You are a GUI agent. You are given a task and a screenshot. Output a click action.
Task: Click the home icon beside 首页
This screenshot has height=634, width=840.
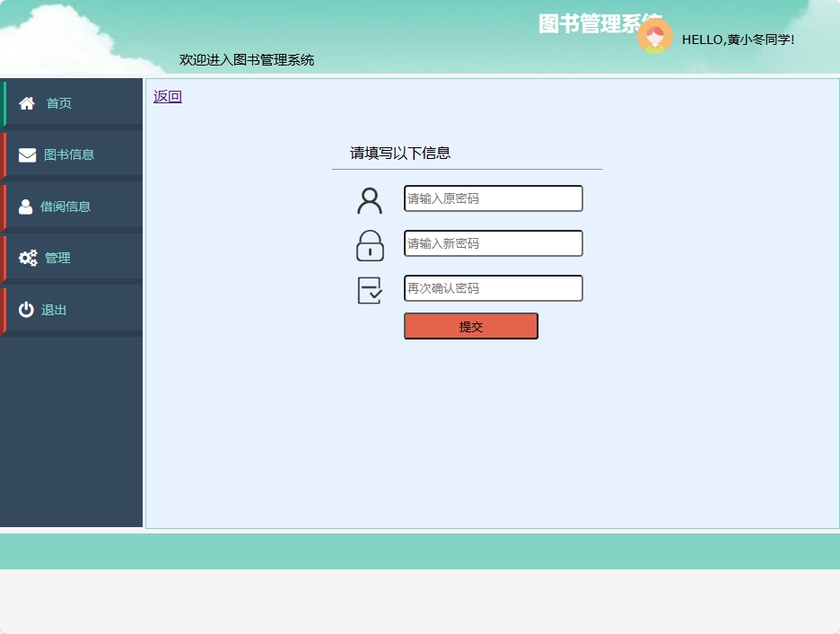pyautogui.click(x=27, y=102)
